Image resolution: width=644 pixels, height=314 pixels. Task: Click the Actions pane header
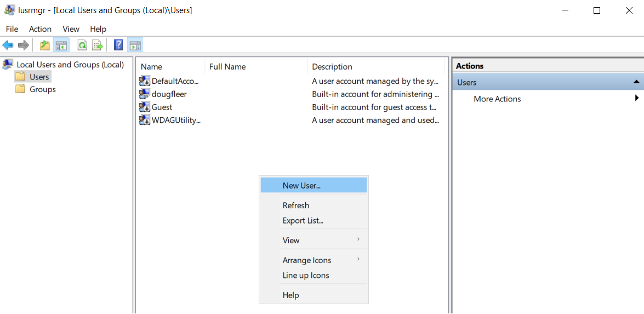click(548, 66)
